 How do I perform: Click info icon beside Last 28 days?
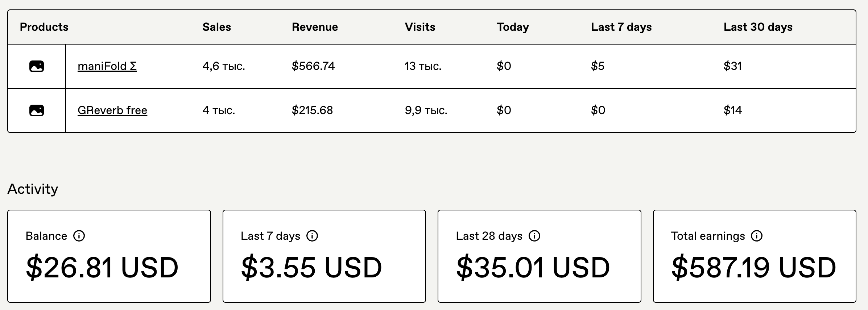(x=534, y=236)
